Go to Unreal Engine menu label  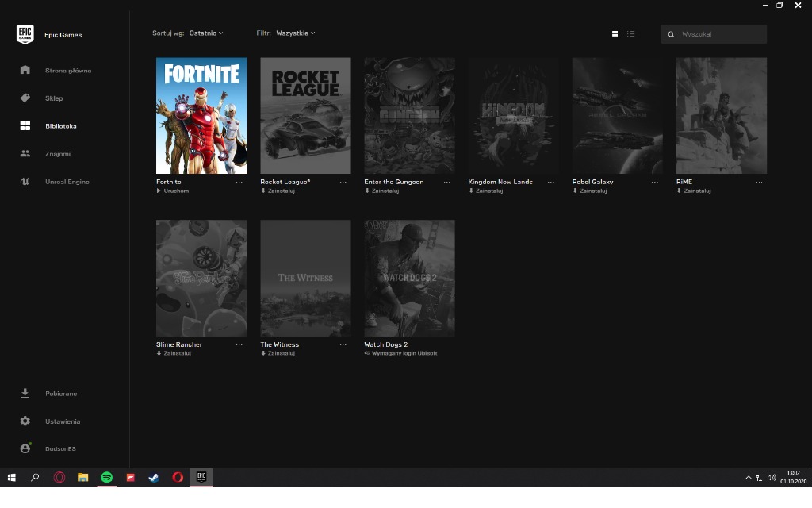pos(67,182)
